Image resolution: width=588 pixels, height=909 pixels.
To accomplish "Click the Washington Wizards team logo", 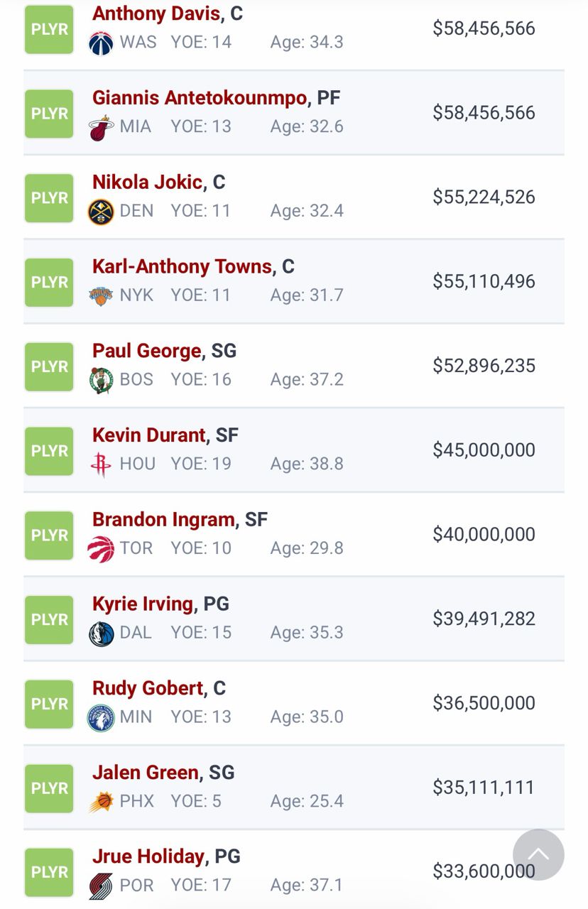I will pyautogui.click(x=101, y=43).
